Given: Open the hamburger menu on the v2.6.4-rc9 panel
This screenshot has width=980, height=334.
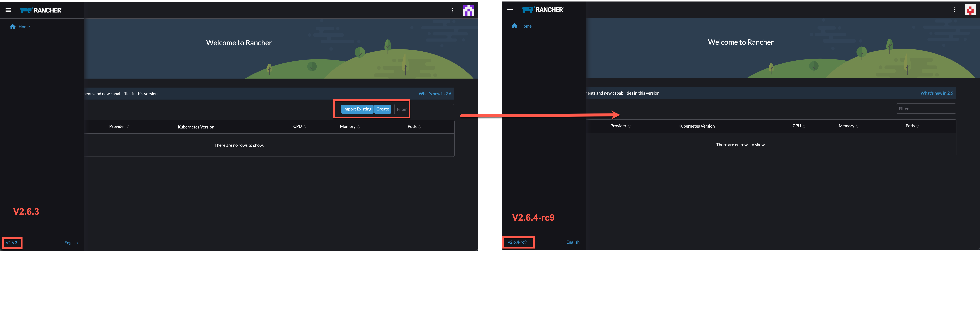Looking at the screenshot, I should [510, 9].
